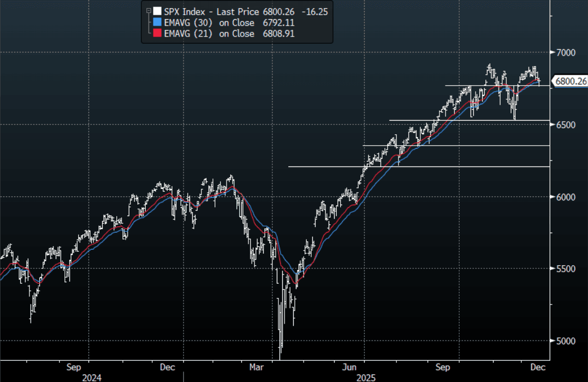
Task: Click the 2025 year label on the date axis
Action: (366, 377)
